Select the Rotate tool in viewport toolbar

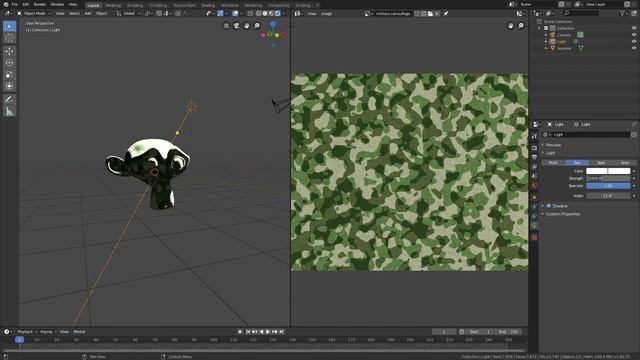9,63
